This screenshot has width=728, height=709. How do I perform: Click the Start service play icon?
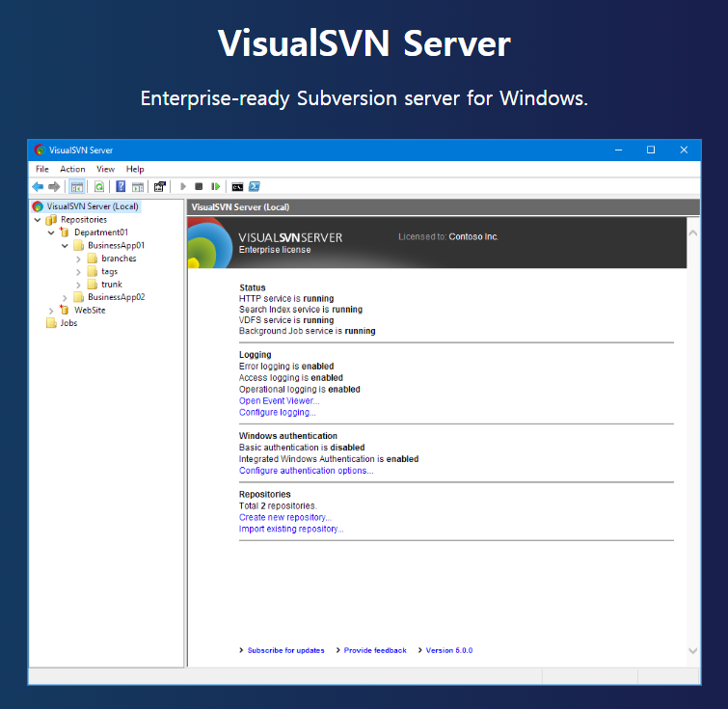coord(183,187)
